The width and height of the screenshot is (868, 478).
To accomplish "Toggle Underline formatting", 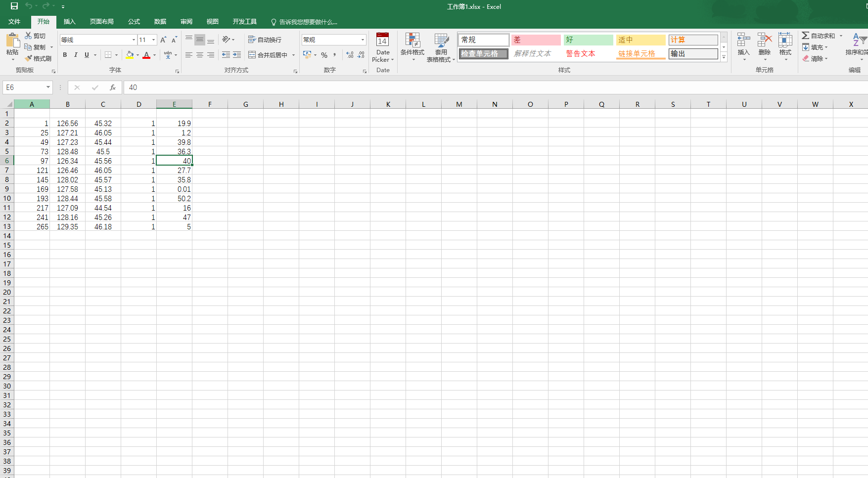I will click(x=87, y=55).
